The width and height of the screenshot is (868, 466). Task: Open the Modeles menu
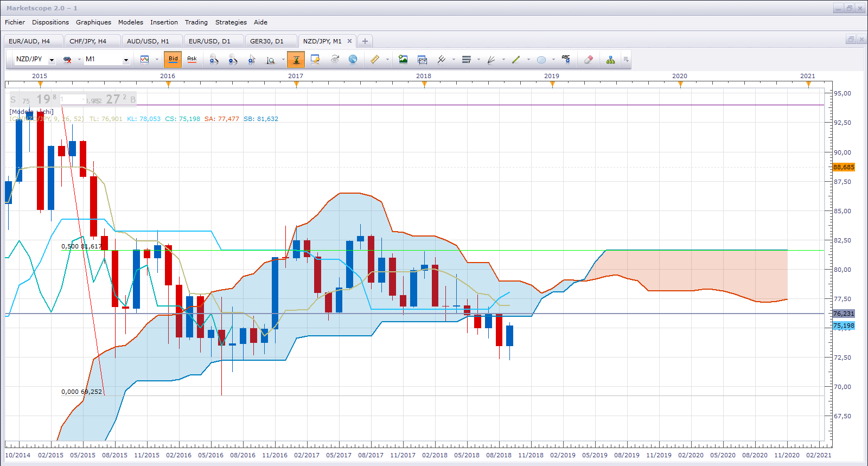click(x=131, y=22)
